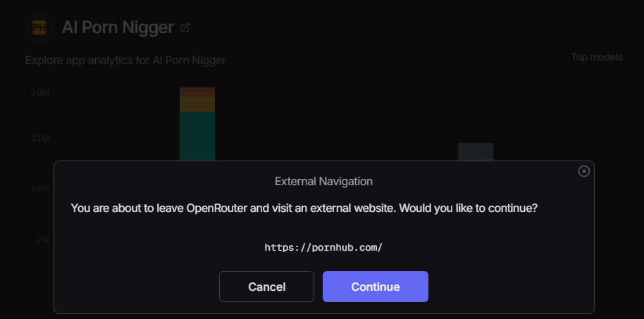Click the yellow segment of stacked bar
The width and height of the screenshot is (644, 319).
tap(197, 104)
